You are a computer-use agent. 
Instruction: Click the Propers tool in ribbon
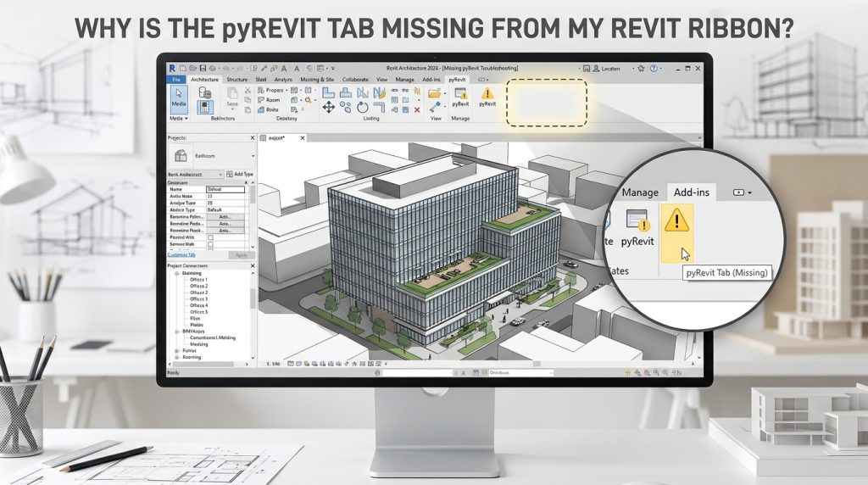[270, 90]
